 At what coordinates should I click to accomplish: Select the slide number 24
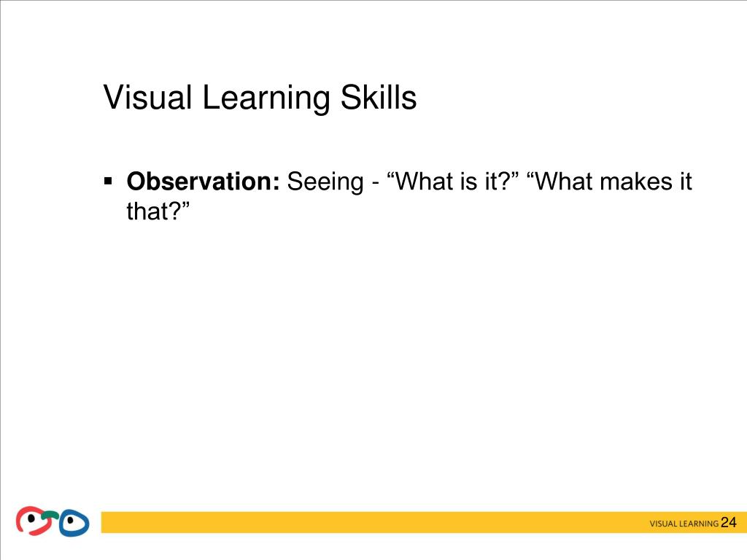728,522
